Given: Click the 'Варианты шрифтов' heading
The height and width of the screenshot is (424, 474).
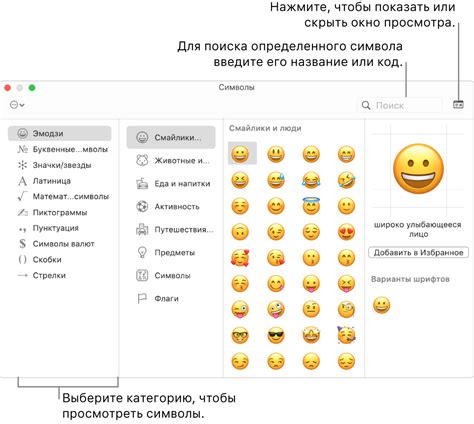Looking at the screenshot, I should [410, 279].
